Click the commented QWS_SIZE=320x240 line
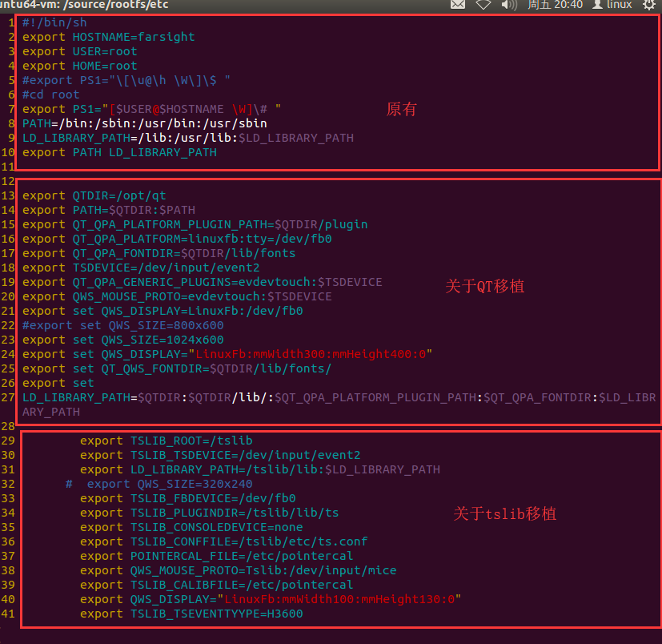Viewport: 662px width, 644px height. (x=159, y=484)
